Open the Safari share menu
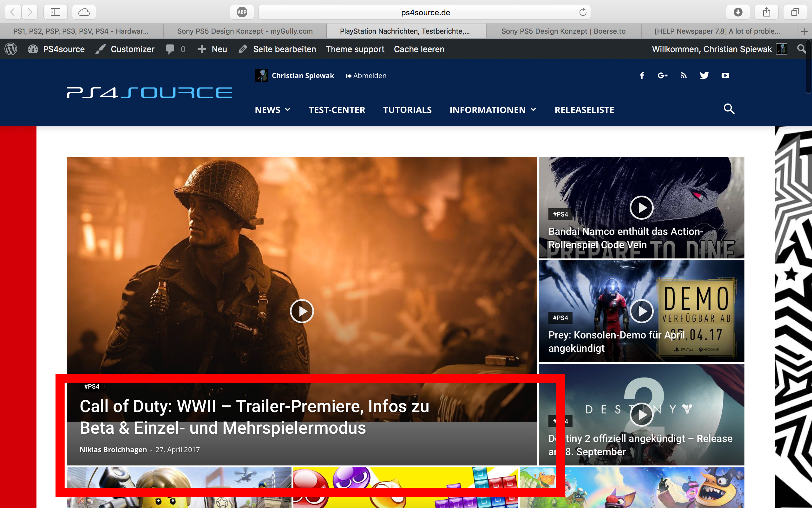The height and width of the screenshot is (508, 812). pos(766,12)
